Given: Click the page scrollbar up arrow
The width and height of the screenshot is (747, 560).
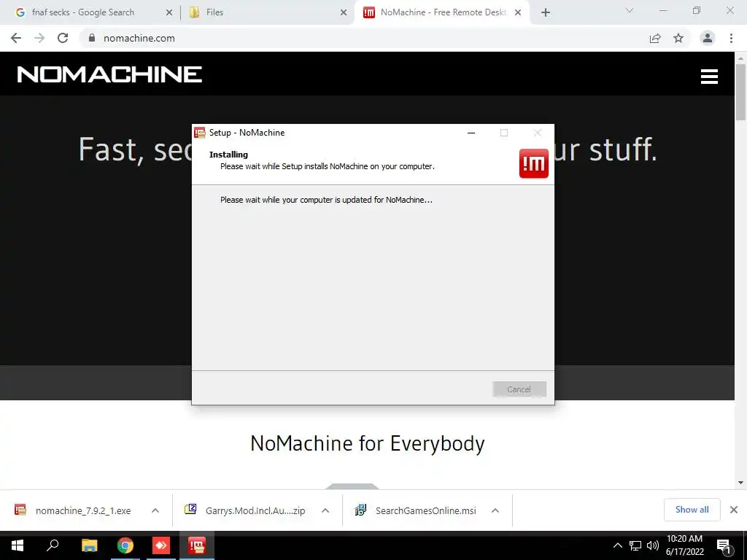Looking at the screenshot, I should tap(740, 58).
